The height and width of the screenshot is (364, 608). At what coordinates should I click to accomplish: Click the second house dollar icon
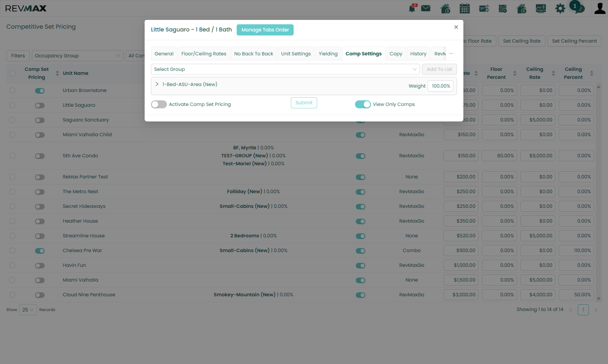522,8
